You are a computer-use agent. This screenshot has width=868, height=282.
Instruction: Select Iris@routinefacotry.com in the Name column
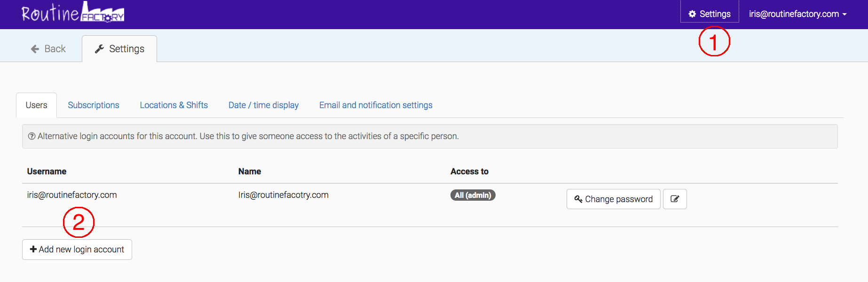click(x=283, y=195)
